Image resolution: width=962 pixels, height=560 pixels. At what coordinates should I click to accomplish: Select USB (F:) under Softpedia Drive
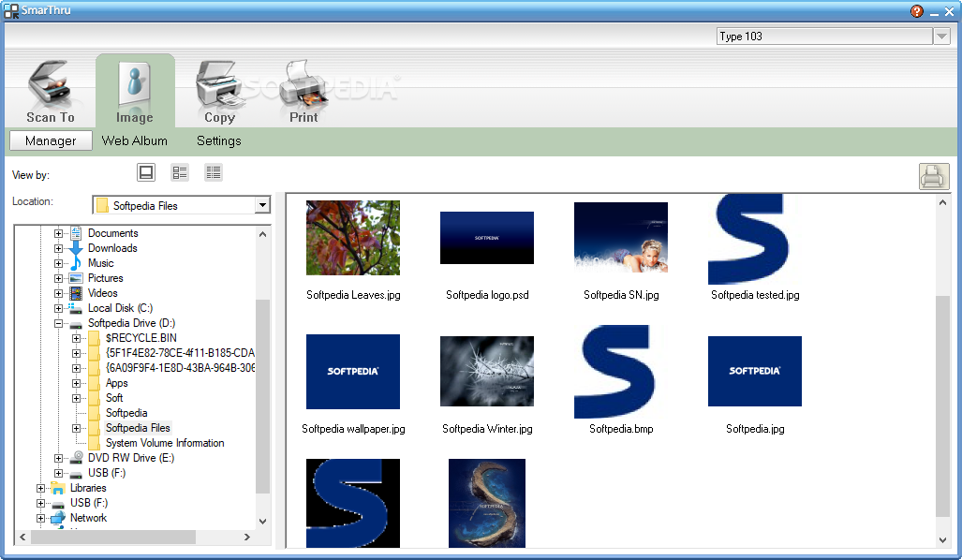(x=106, y=473)
